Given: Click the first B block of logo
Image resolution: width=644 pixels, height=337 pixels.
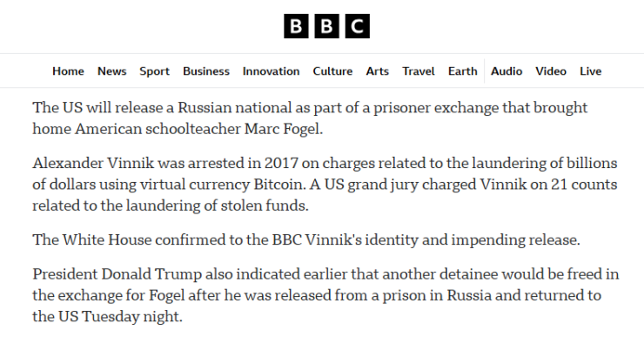Looking at the screenshot, I should [296, 26].
